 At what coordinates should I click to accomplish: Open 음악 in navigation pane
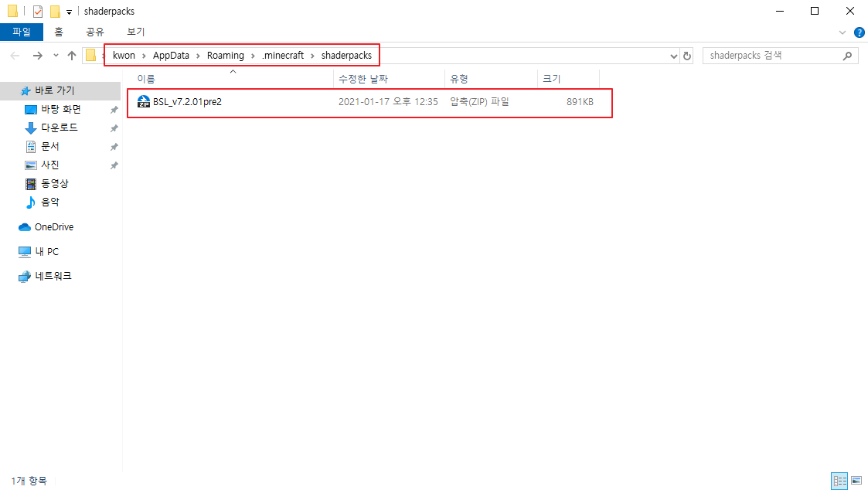tap(49, 202)
